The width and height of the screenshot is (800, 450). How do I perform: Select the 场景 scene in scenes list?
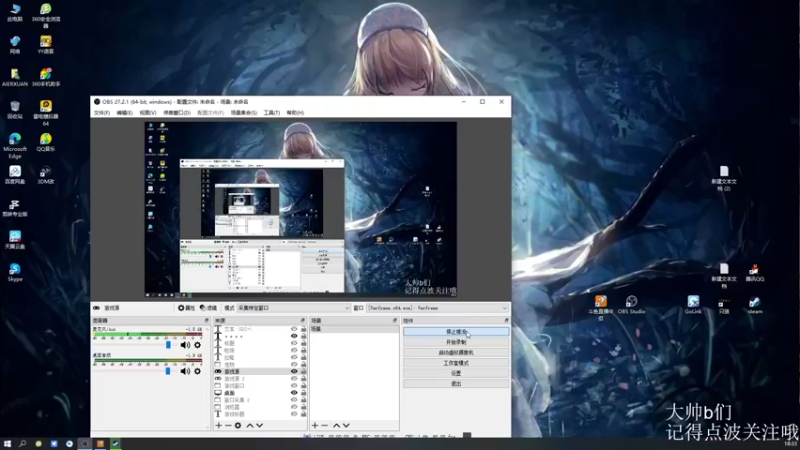pos(354,329)
